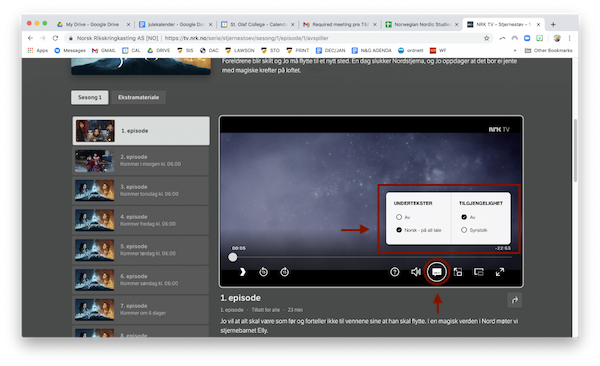Open the player help question mark icon
The width and height of the screenshot is (600, 366).
click(395, 272)
